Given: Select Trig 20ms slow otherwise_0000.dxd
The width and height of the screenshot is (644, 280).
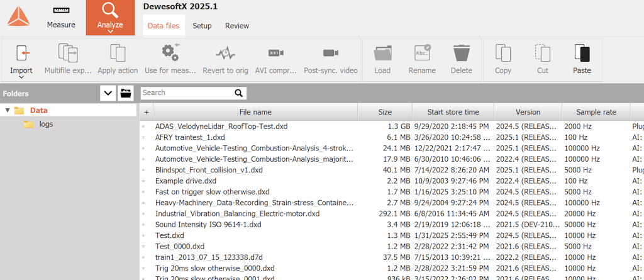Looking at the screenshot, I should coord(215,268).
